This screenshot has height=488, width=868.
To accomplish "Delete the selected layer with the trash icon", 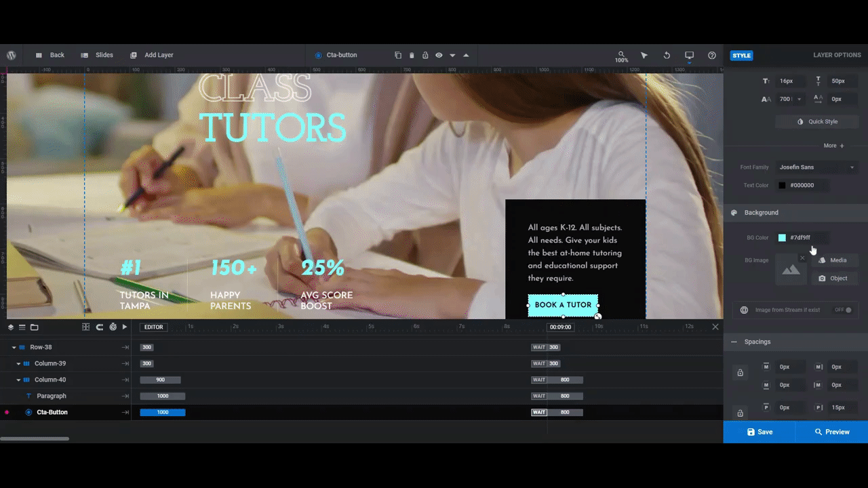I will (412, 55).
